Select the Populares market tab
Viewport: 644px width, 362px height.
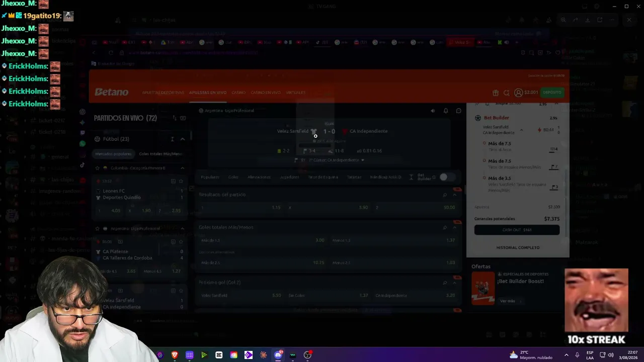210,177
